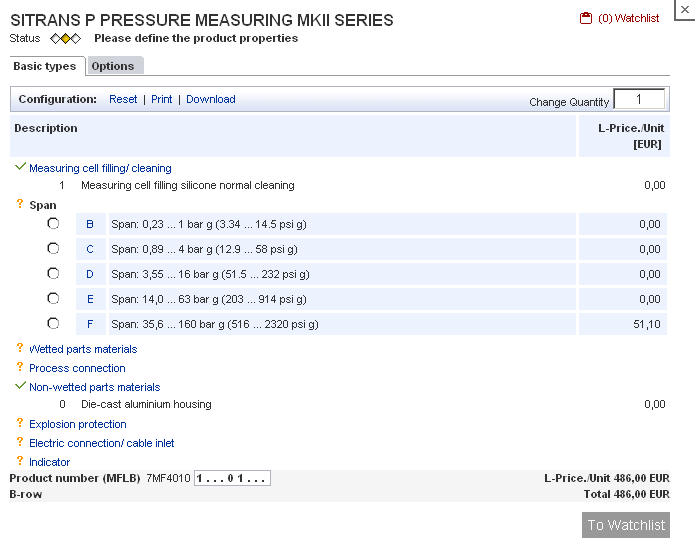Click 'Span: 14,0 ... 63 bar g' text
The image size is (695, 548).
click(209, 299)
